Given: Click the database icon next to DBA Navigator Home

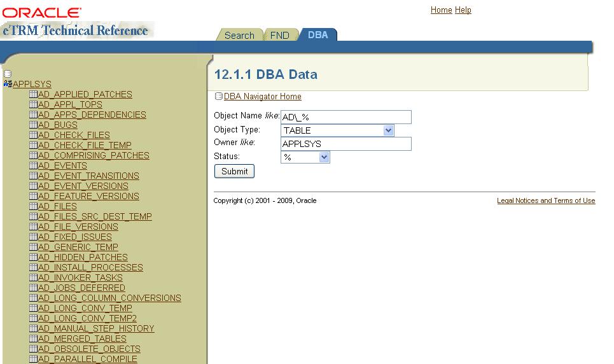Looking at the screenshot, I should point(219,96).
